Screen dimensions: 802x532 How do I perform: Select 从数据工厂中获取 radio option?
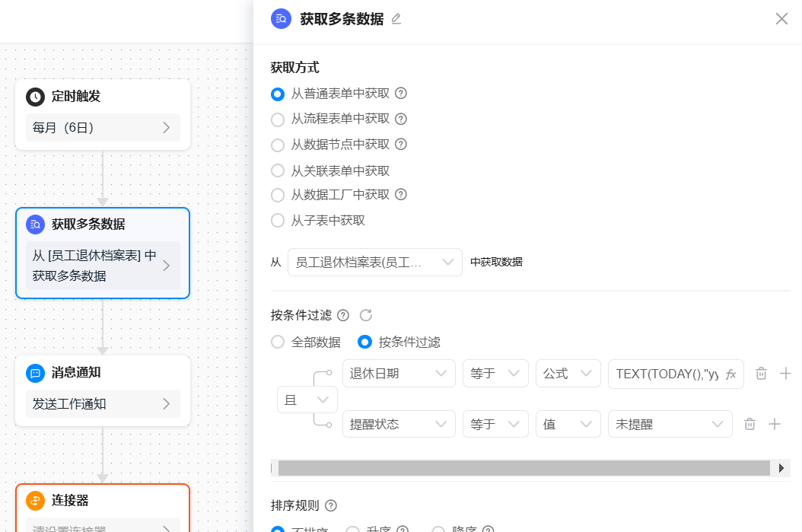point(277,195)
